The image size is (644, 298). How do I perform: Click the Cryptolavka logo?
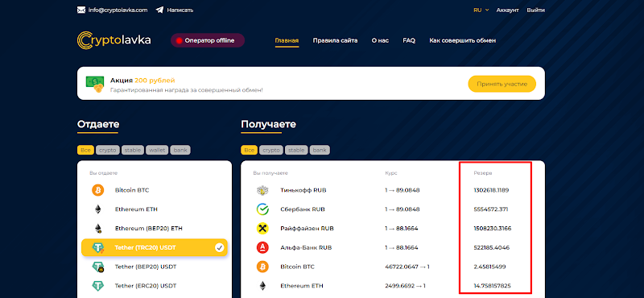tap(114, 41)
